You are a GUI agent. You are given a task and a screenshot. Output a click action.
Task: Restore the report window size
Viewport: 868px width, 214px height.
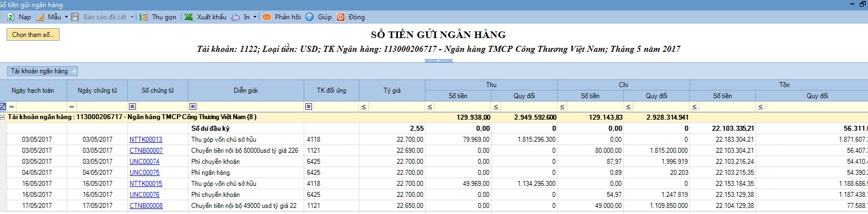862,4
